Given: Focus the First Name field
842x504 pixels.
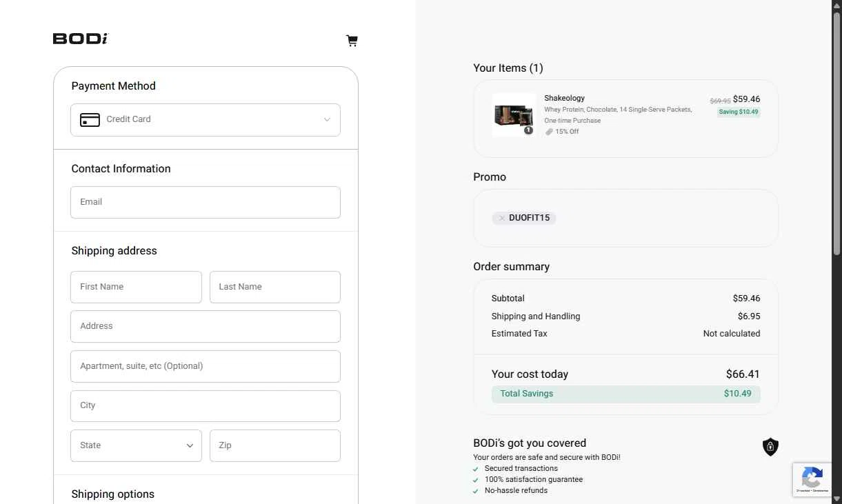Looking at the screenshot, I should (136, 287).
